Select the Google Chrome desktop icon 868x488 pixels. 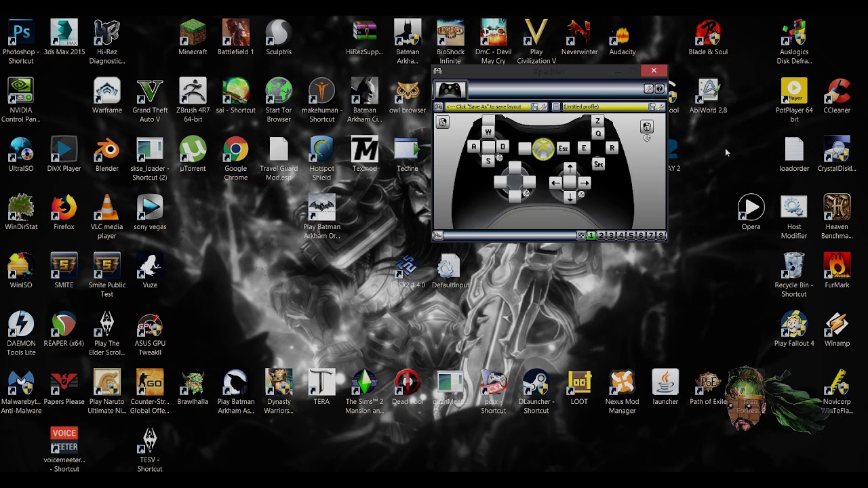pos(235,159)
